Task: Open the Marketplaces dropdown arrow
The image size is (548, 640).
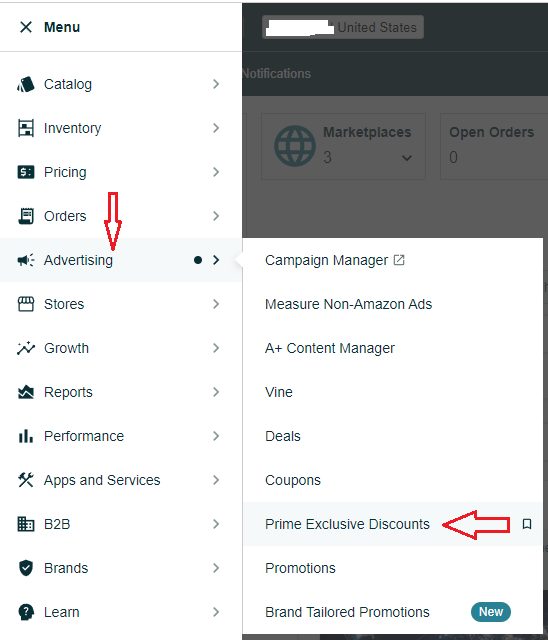Action: pyautogui.click(x=406, y=158)
